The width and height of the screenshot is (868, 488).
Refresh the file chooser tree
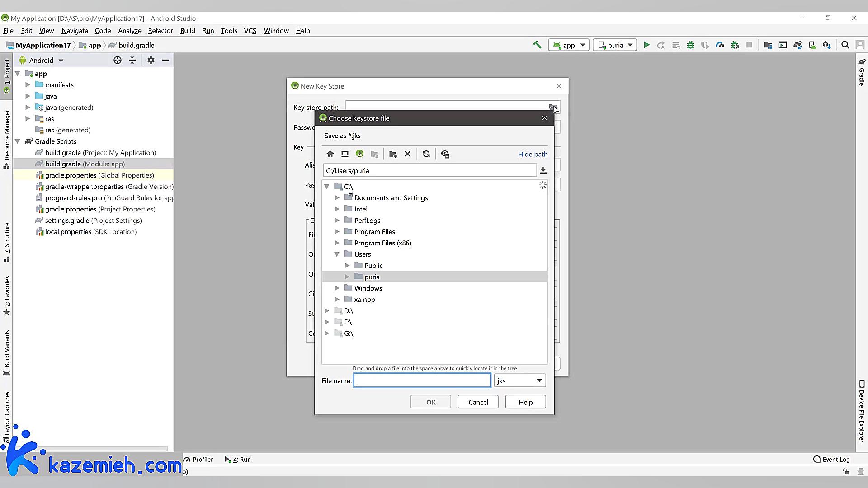click(426, 154)
